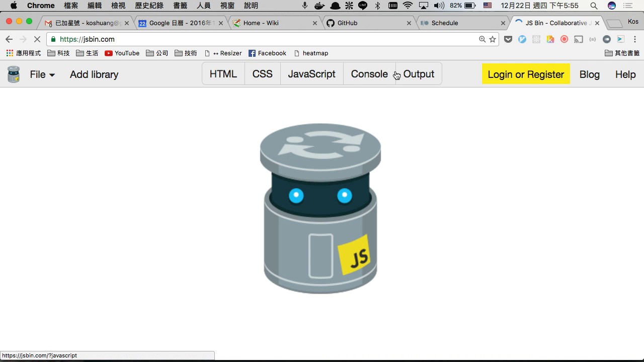Viewport: 644px width, 362px height.
Task: Open the Pocket extension
Action: [508, 39]
